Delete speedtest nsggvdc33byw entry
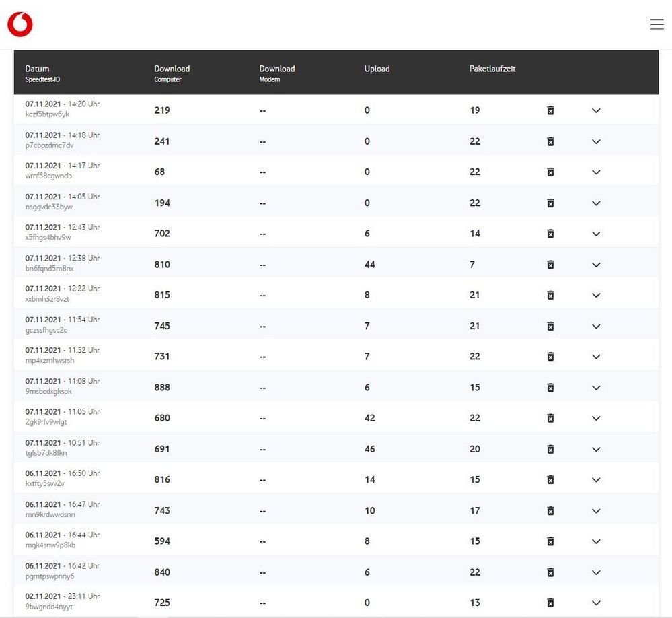 [x=551, y=203]
